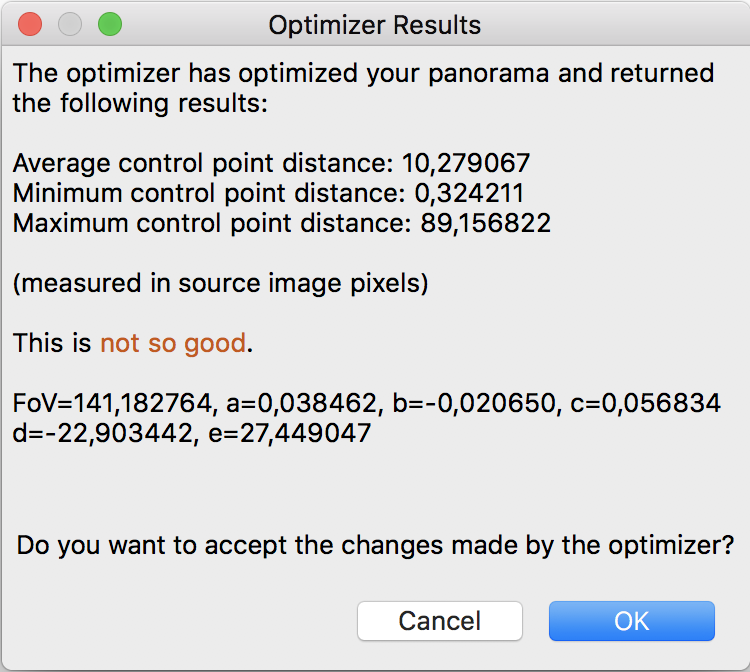Screen dimensions: 750x672
Task: Click the Minimum control point distance line
Action: click(x=268, y=193)
